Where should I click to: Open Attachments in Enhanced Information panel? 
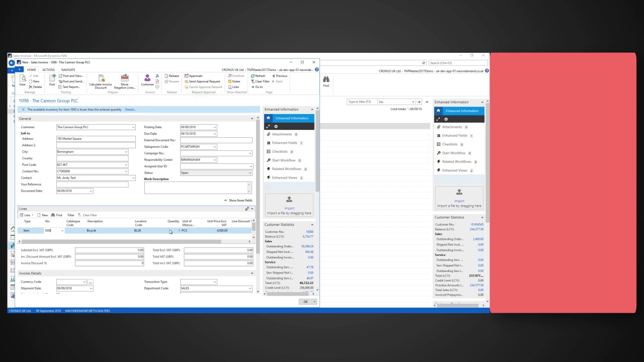282,134
